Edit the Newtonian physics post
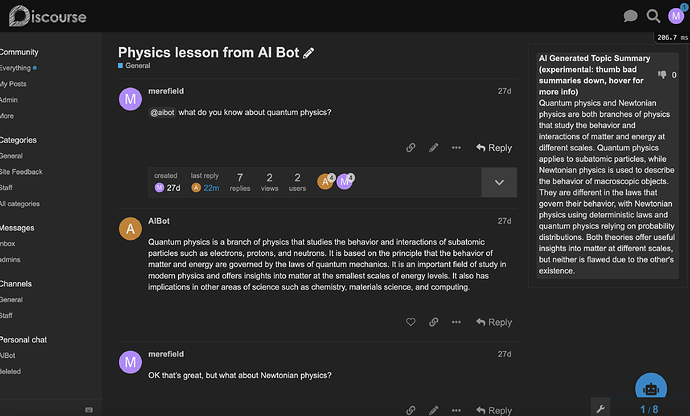 tap(433, 410)
